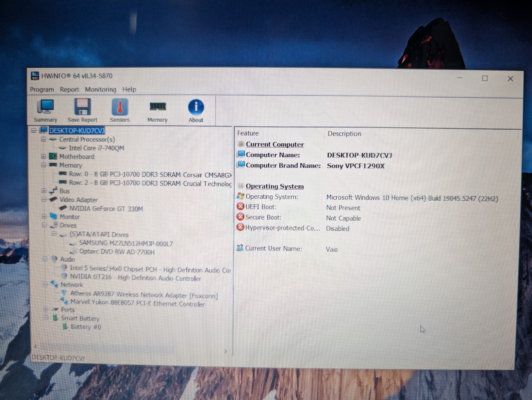Click the Operating System Windows flag icon
Image resolution: width=532 pixels, height=400 pixels.
click(240, 196)
